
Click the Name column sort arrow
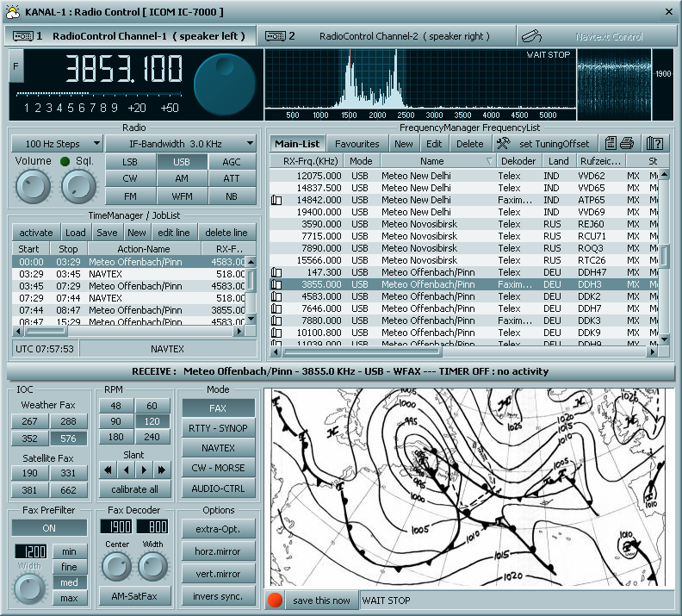pyautogui.click(x=490, y=161)
